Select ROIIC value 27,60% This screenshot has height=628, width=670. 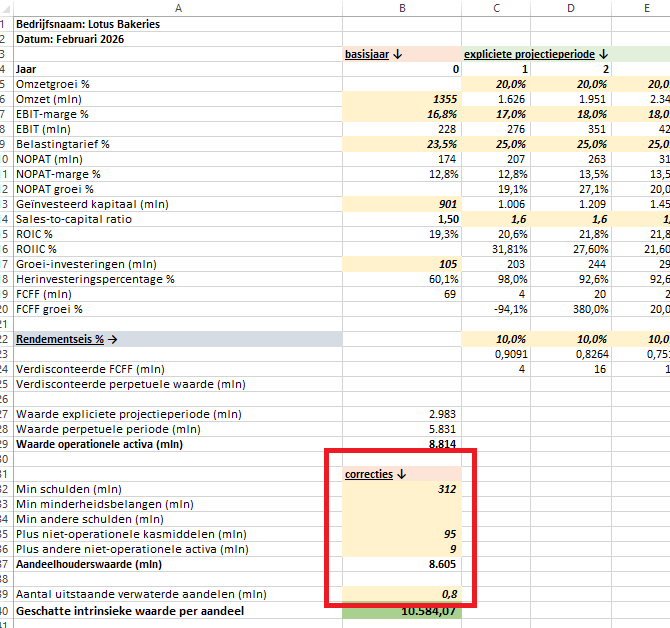point(571,249)
